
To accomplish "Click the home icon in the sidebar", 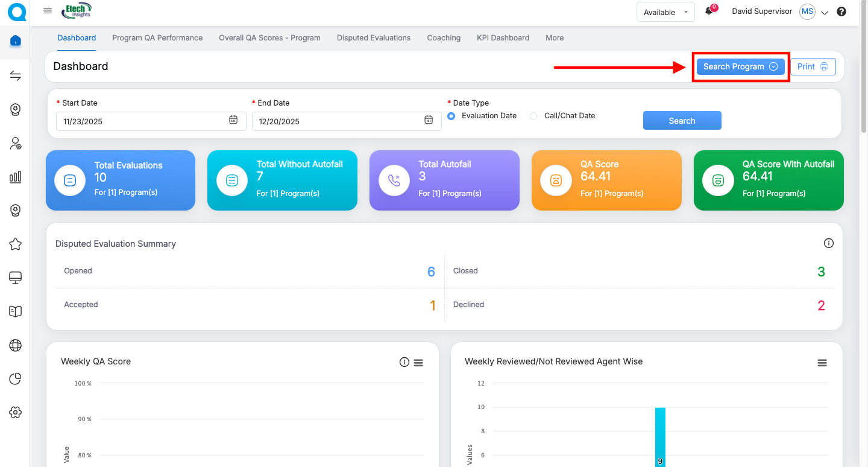I will tap(16, 41).
